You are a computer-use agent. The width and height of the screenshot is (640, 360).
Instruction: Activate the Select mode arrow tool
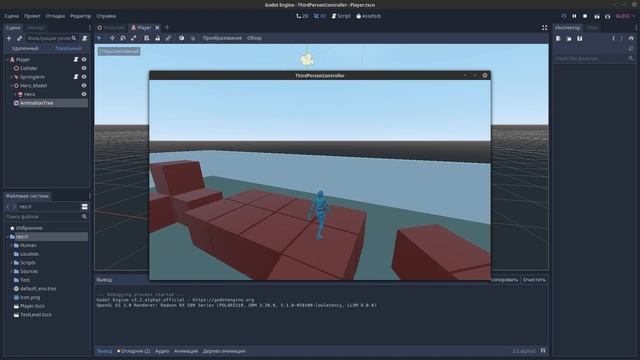(99, 38)
